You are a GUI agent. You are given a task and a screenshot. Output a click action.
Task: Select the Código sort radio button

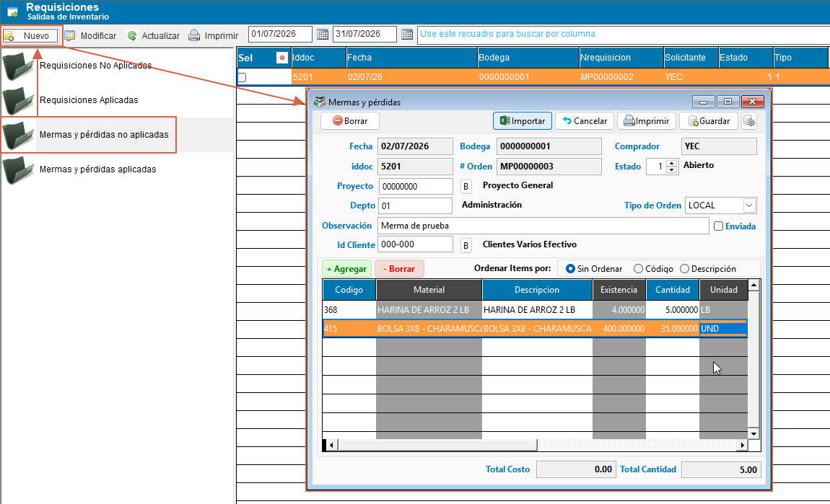pyautogui.click(x=639, y=269)
